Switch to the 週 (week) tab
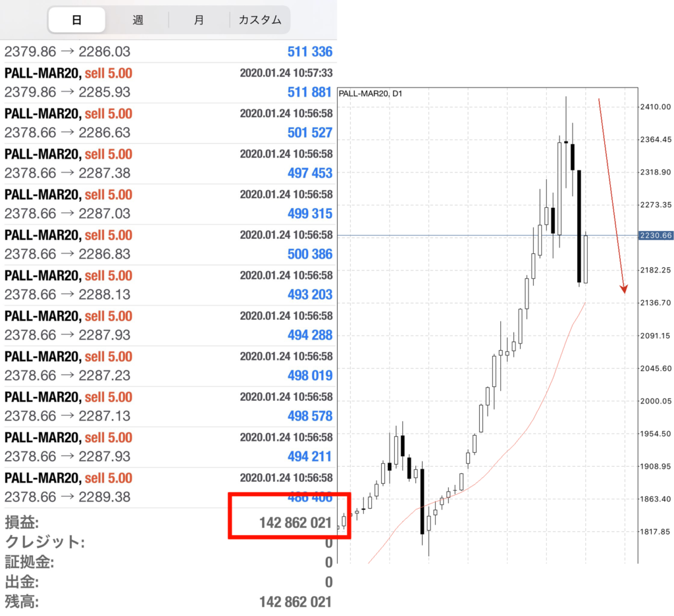The height and width of the screenshot is (616, 674). point(138,20)
